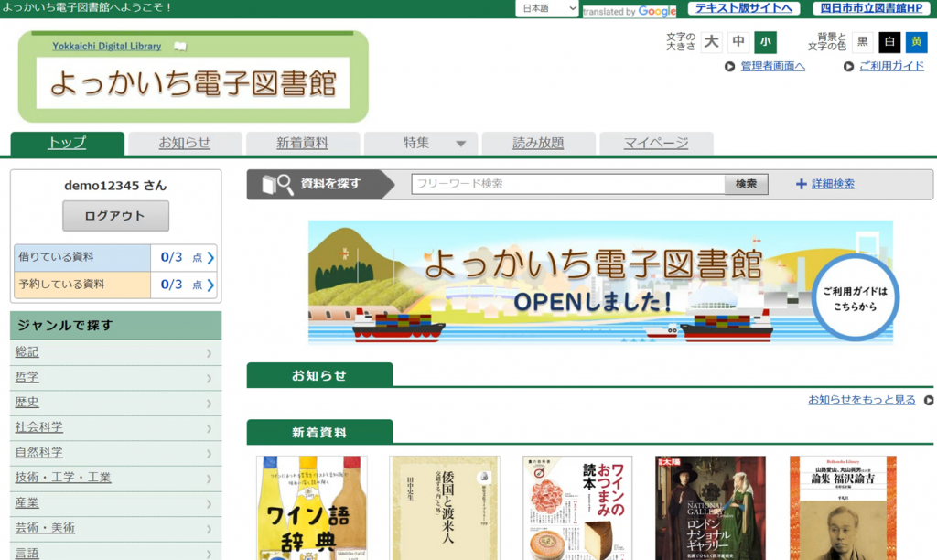
Task: Click arrow icon next to お知らせをもっと見る
Action: pyautogui.click(x=929, y=400)
